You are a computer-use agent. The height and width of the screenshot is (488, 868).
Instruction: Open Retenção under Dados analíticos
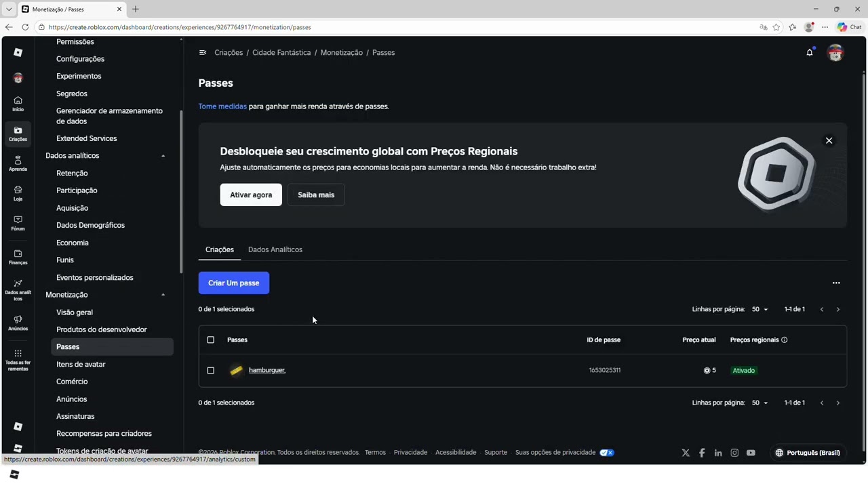[x=72, y=173]
